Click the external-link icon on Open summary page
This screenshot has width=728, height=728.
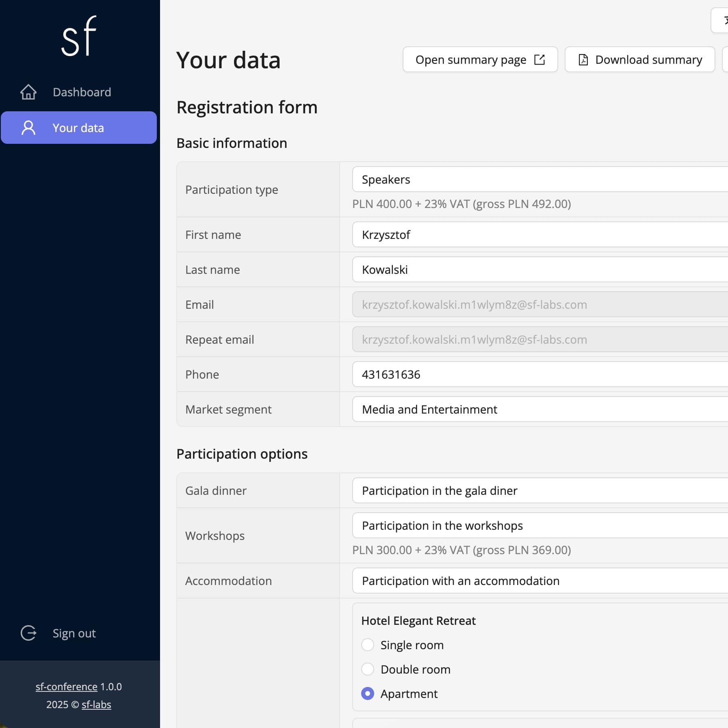pyautogui.click(x=539, y=59)
